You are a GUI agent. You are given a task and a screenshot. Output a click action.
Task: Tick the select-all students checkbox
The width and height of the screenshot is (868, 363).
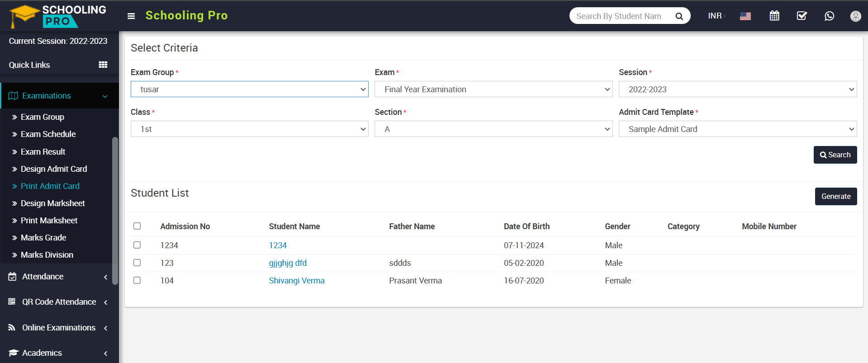click(x=137, y=226)
